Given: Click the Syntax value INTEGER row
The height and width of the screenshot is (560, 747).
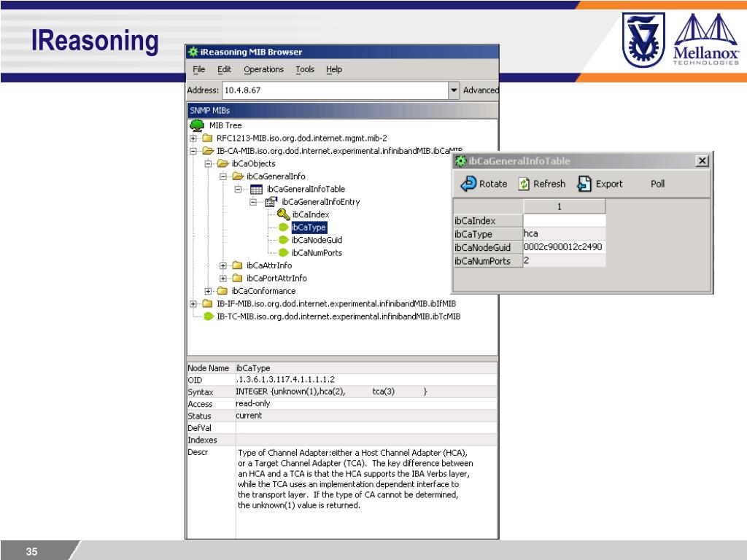Looking at the screenshot, I should [x=366, y=392].
